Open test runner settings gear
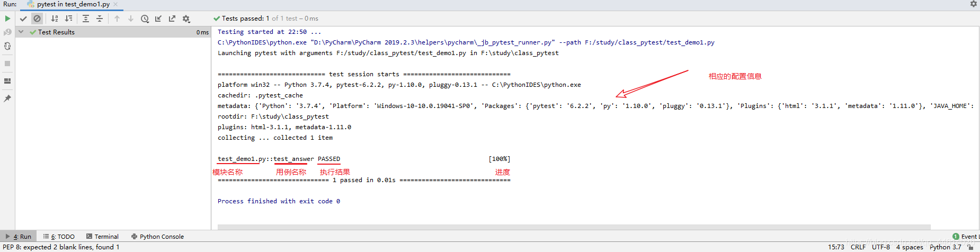Screen dimensions: 980x252 [x=186, y=19]
